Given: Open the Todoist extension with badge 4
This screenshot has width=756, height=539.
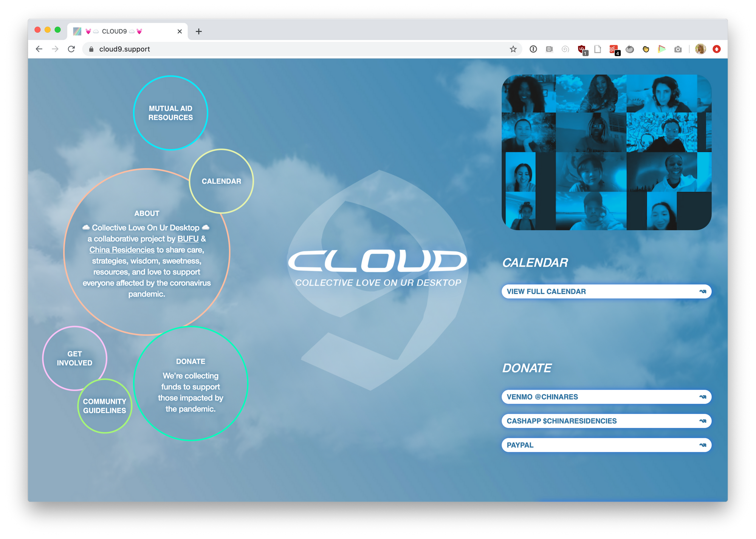Looking at the screenshot, I should [x=613, y=49].
